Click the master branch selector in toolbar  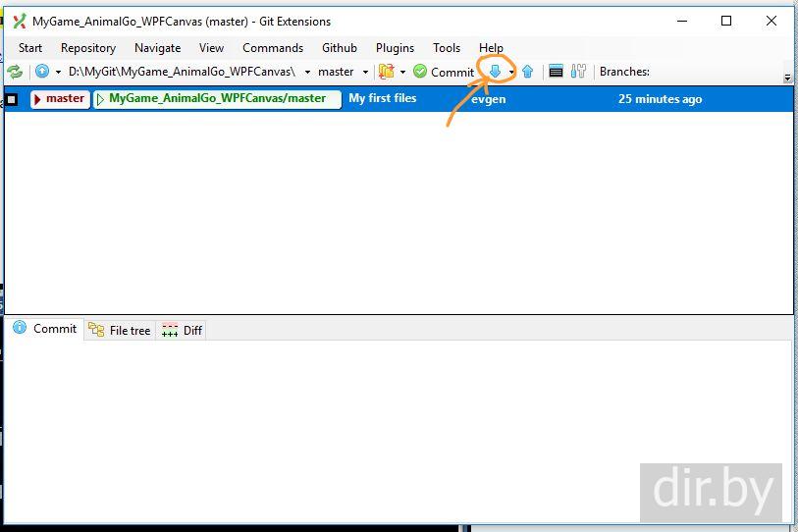click(336, 72)
